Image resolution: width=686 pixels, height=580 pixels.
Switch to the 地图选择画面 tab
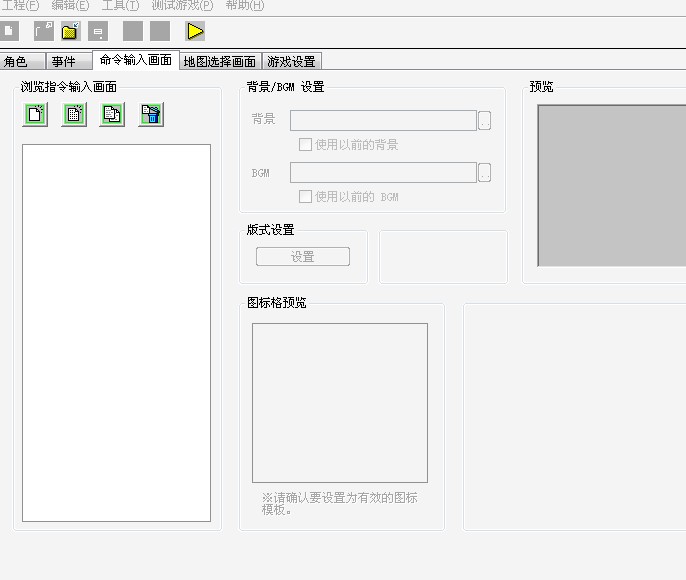(x=220, y=61)
